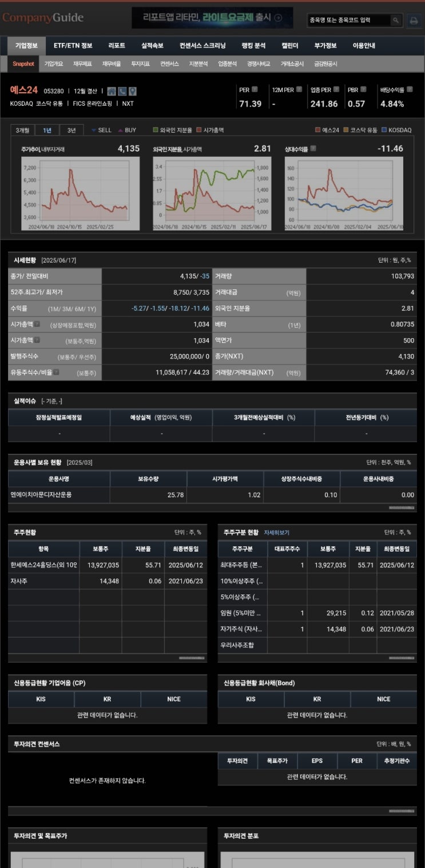Click the SELL marker legend
This screenshot has width=425, height=868.
coord(101,130)
